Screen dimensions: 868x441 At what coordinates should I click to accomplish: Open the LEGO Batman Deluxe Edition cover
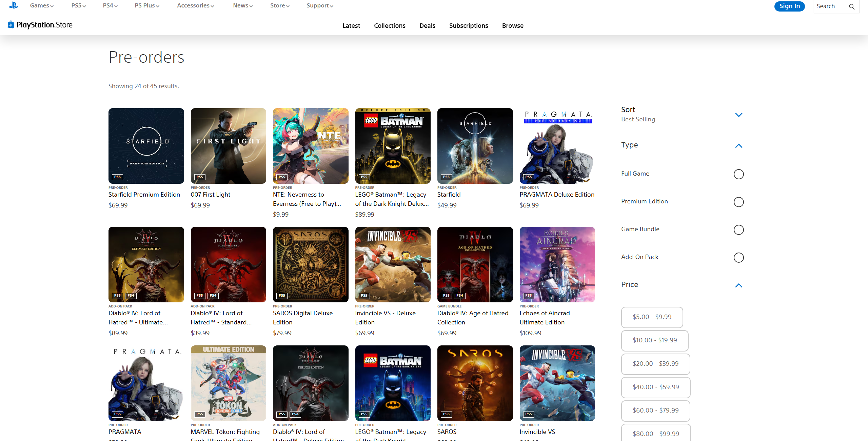(x=393, y=146)
